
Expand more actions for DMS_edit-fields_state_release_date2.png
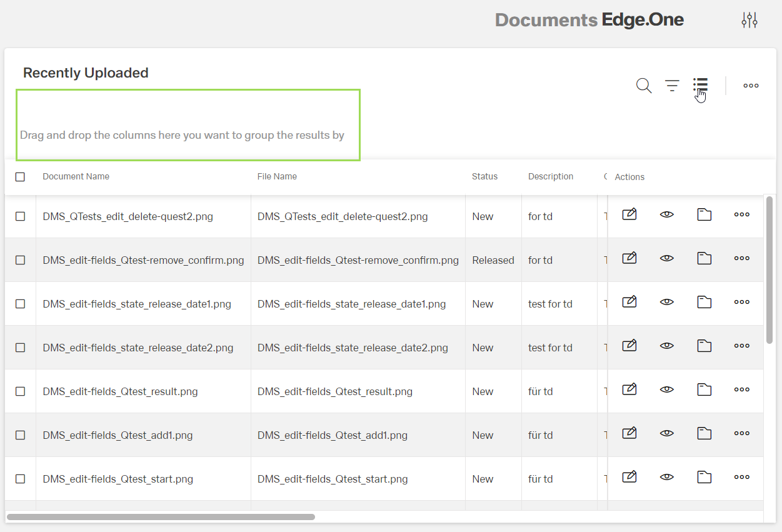coord(742,346)
